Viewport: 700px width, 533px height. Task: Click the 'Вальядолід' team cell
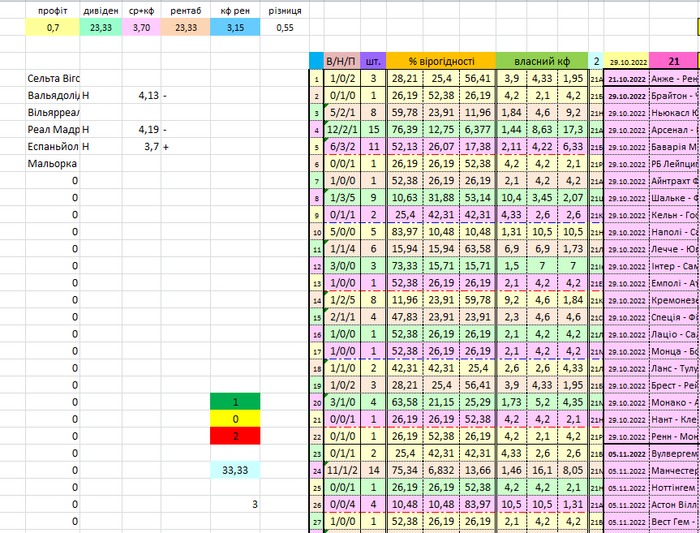[53, 96]
